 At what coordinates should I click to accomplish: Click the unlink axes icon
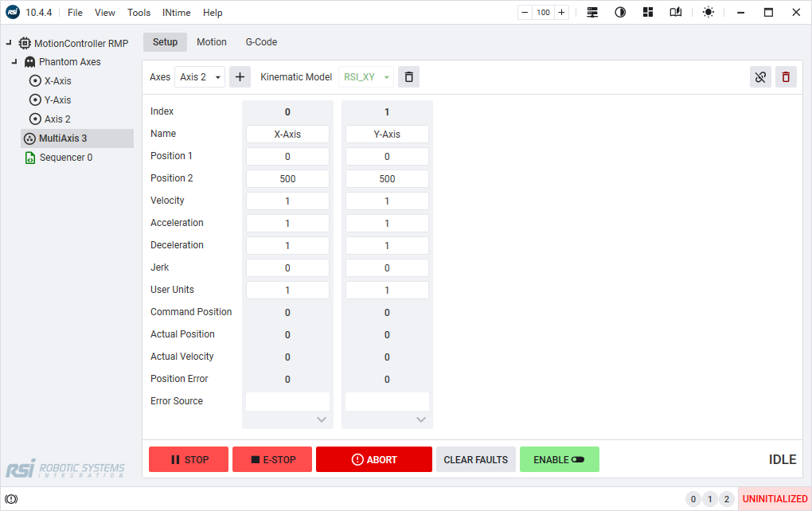[x=760, y=76]
